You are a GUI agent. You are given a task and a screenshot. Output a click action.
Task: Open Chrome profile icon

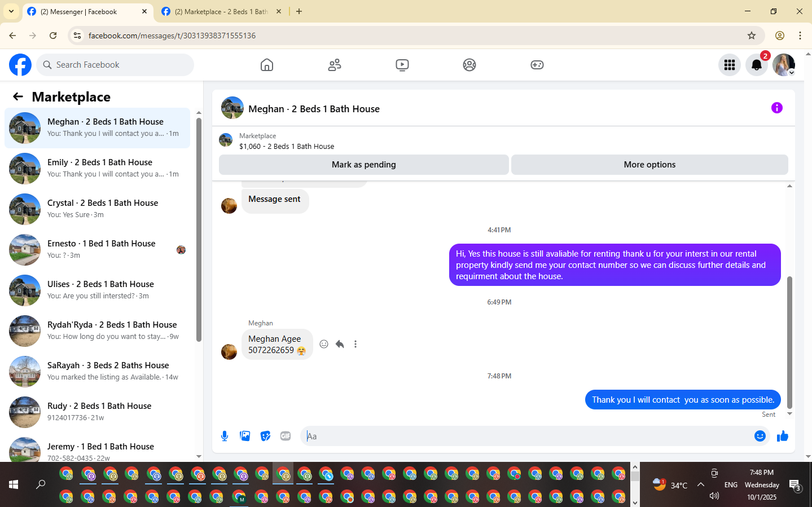(780, 36)
